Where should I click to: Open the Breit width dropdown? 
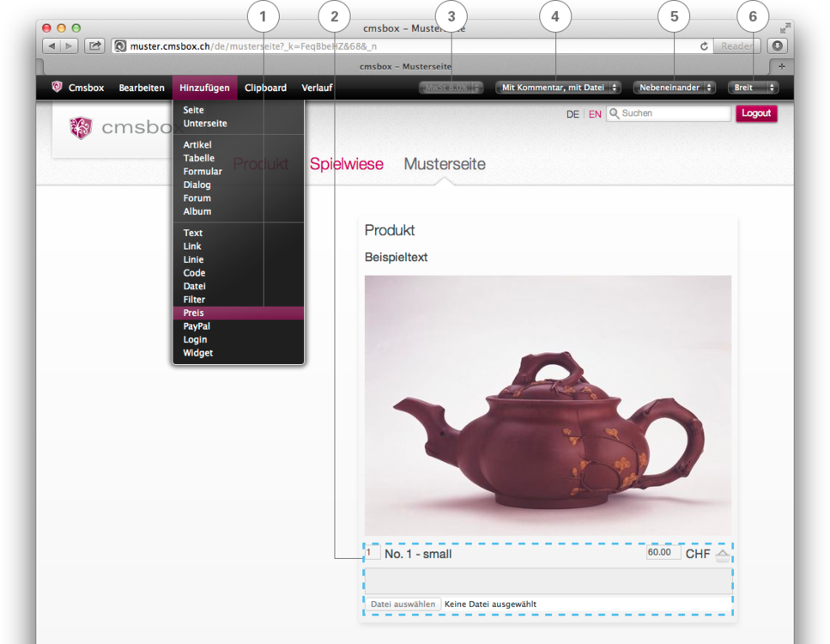pyautogui.click(x=753, y=88)
